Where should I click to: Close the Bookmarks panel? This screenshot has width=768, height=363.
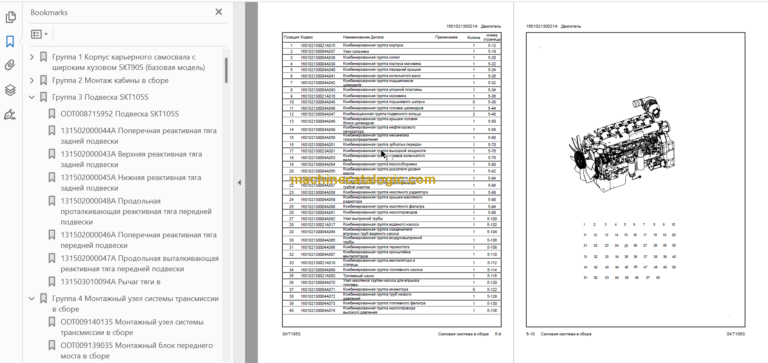[x=218, y=12]
